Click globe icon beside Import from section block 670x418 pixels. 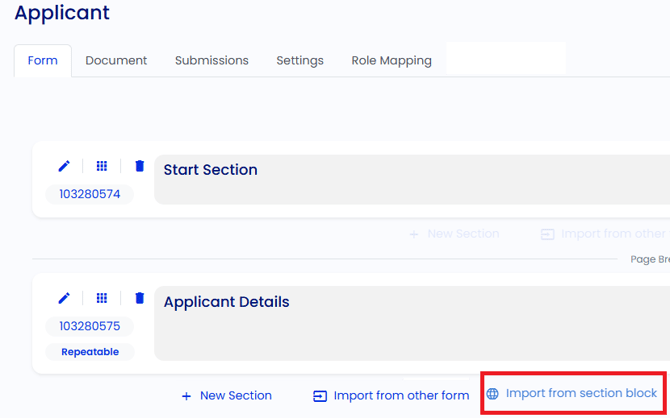492,394
